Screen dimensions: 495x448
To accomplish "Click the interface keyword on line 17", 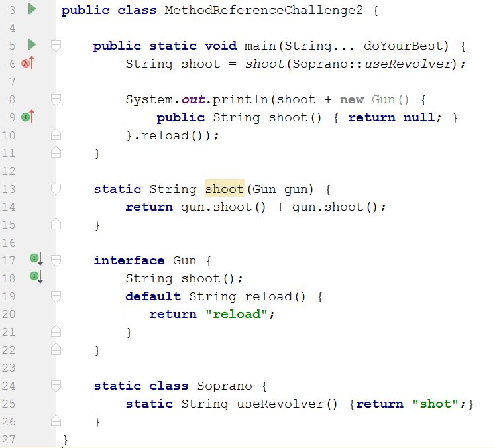I will 129,260.
